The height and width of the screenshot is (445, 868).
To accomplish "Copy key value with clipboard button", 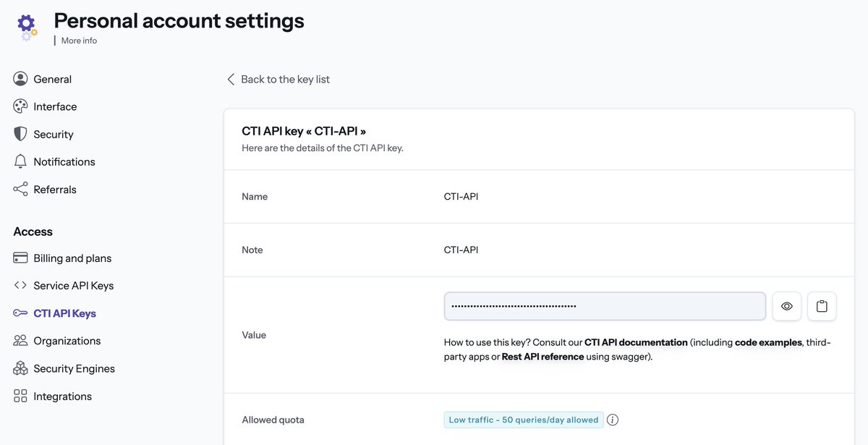I will [822, 306].
